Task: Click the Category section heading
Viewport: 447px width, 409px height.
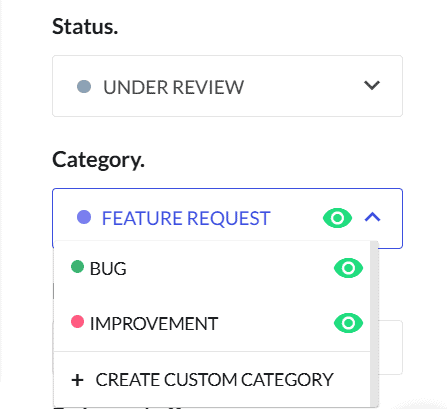Action: pyautogui.click(x=98, y=160)
